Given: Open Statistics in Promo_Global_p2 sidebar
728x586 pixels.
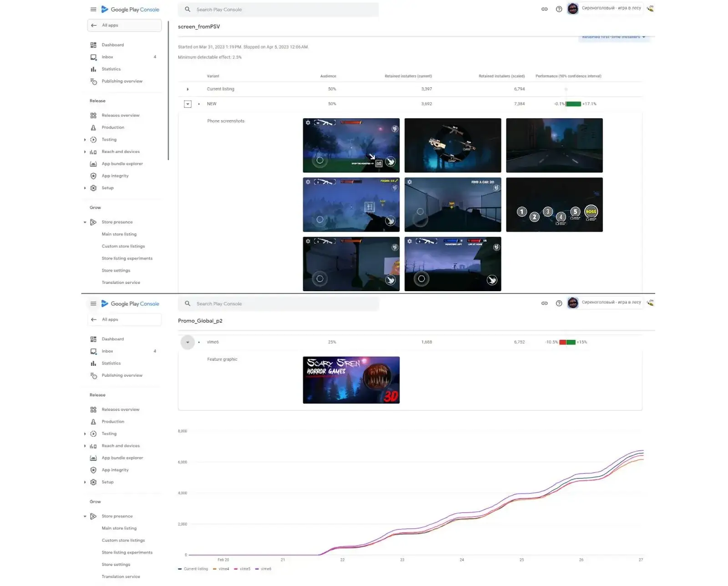Looking at the screenshot, I should click(111, 364).
